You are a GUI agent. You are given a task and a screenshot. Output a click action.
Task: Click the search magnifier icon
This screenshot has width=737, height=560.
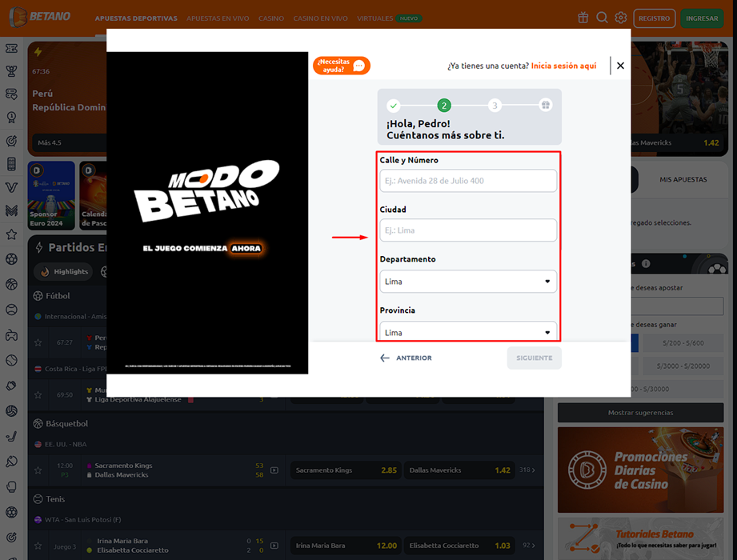point(602,18)
